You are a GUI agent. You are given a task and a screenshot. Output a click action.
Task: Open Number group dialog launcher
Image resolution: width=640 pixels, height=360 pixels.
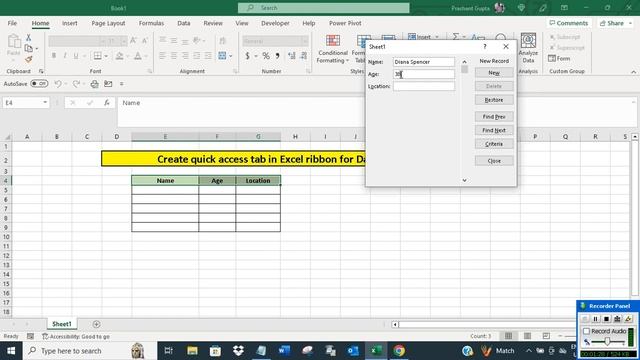309,71
